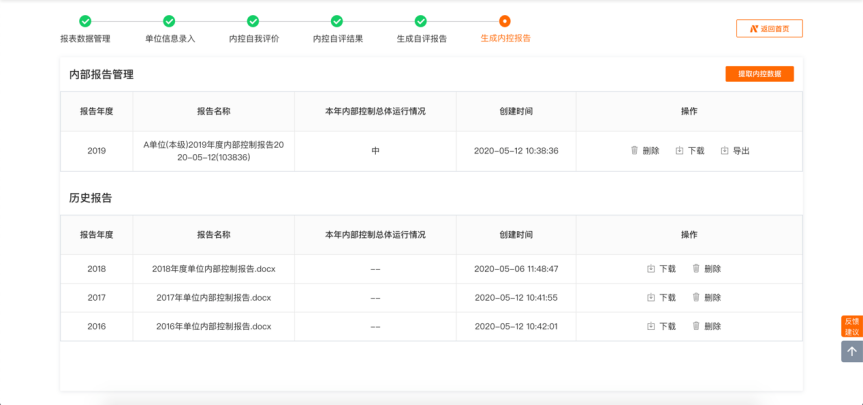Go to 内控自我评价 step
The height and width of the screenshot is (405, 863).
click(x=253, y=21)
